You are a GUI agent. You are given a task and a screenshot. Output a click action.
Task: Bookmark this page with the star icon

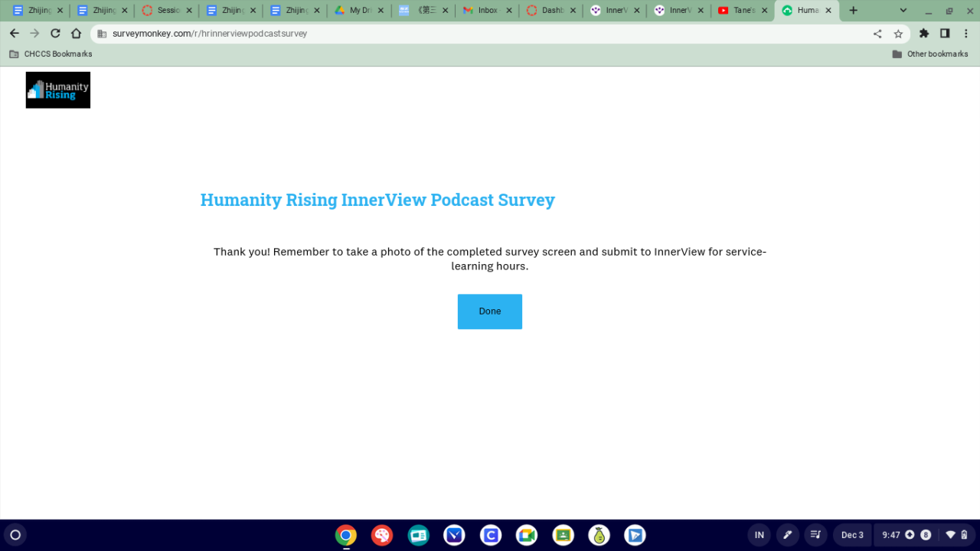(898, 34)
